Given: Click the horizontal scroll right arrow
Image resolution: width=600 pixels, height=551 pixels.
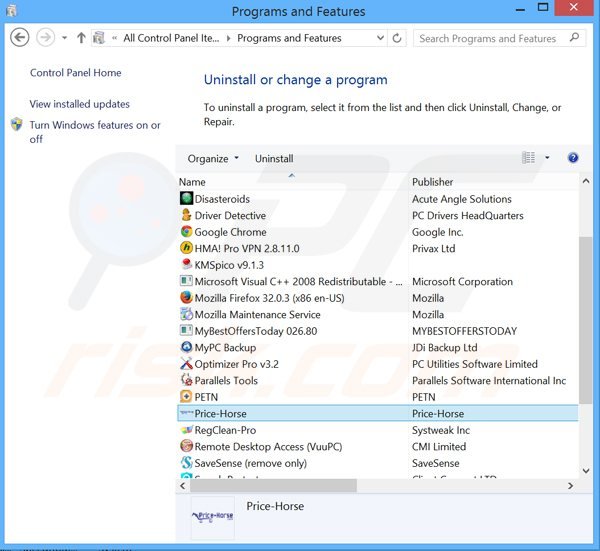Looking at the screenshot, I should (570, 486).
